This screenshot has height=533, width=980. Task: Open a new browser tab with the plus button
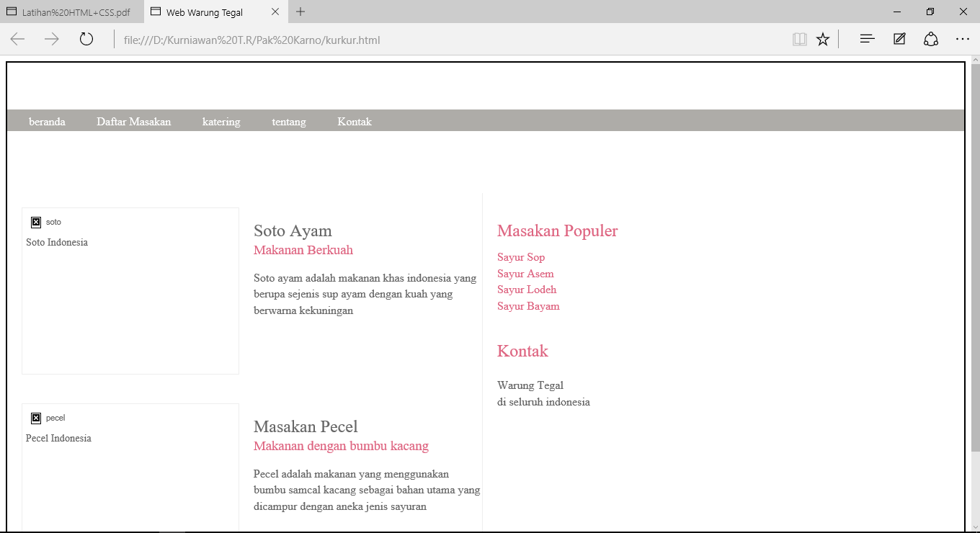[300, 12]
